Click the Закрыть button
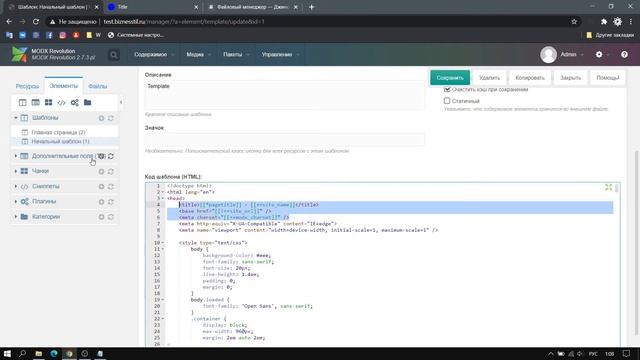Viewport: 640px width, 360px height. tap(570, 78)
